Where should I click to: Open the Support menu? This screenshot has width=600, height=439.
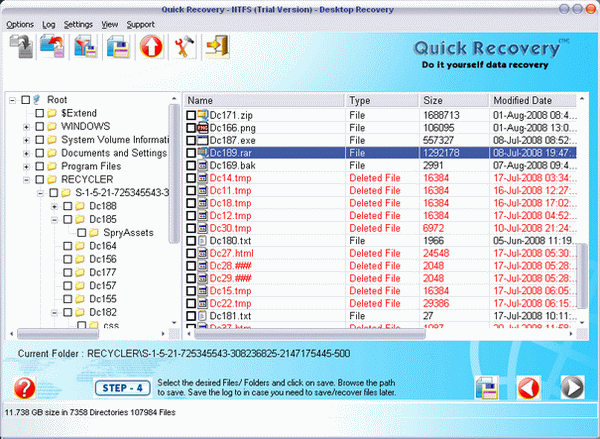tap(140, 23)
